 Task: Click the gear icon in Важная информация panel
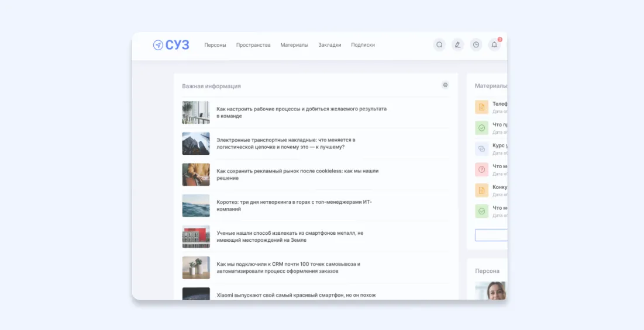(x=445, y=85)
